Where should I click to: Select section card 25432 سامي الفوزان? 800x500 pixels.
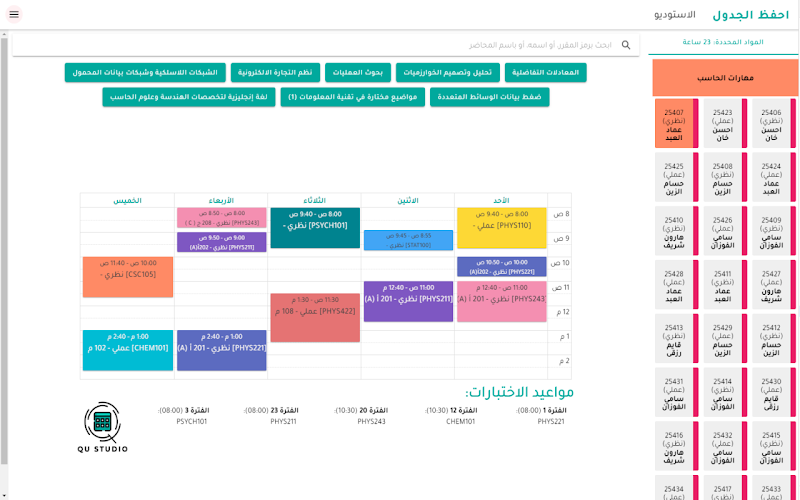pos(725,446)
